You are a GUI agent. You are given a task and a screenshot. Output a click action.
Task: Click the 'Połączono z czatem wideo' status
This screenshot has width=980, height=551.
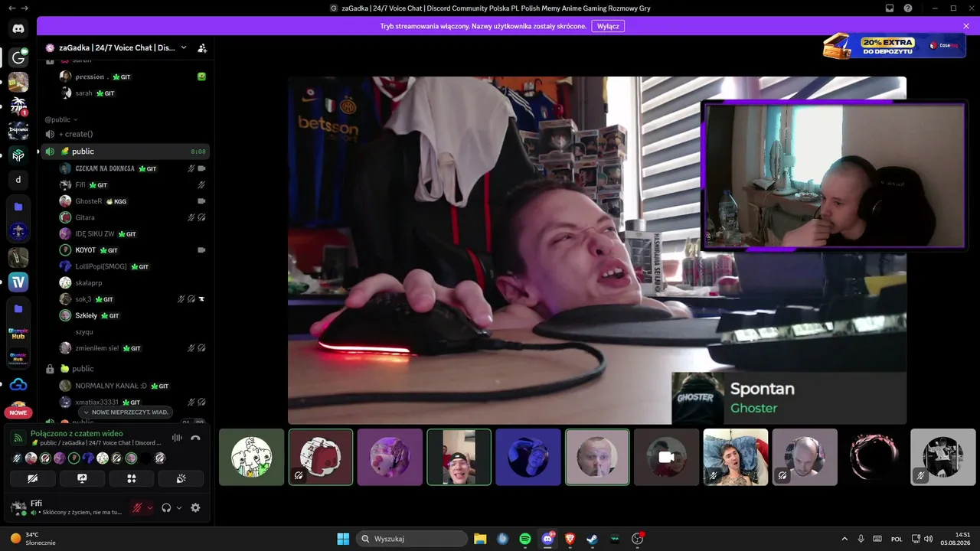point(77,433)
